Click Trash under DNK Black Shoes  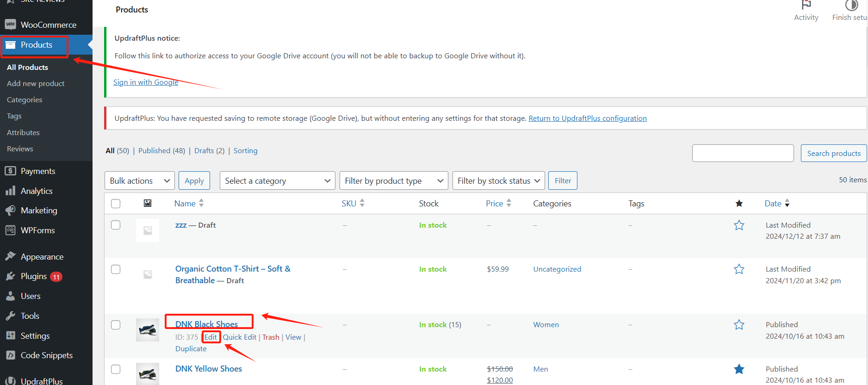pos(271,337)
